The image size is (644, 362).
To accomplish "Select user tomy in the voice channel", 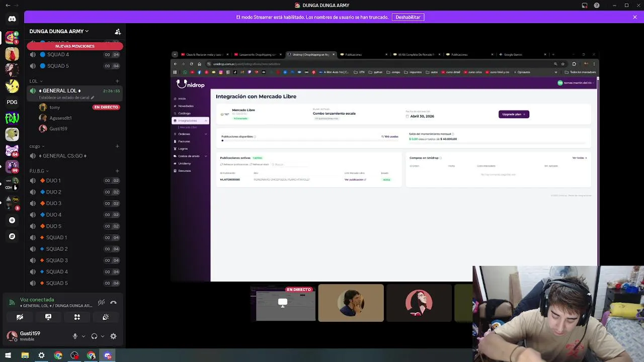I will click(x=55, y=107).
